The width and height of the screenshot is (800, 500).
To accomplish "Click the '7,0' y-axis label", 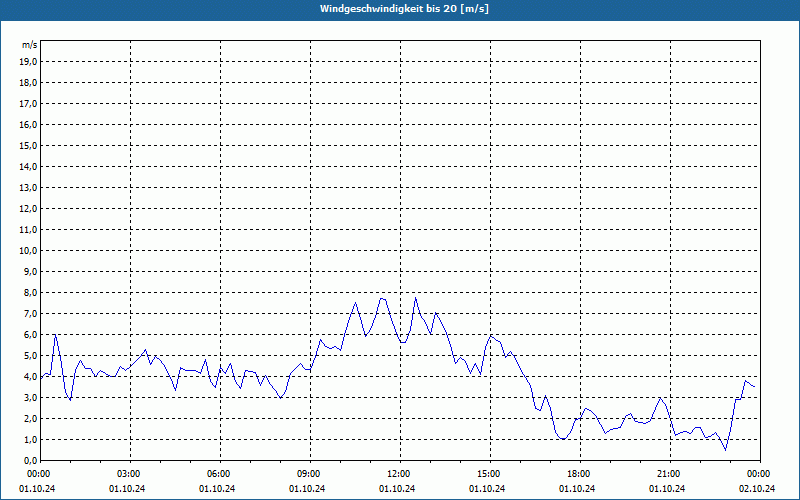I will click(30, 313).
